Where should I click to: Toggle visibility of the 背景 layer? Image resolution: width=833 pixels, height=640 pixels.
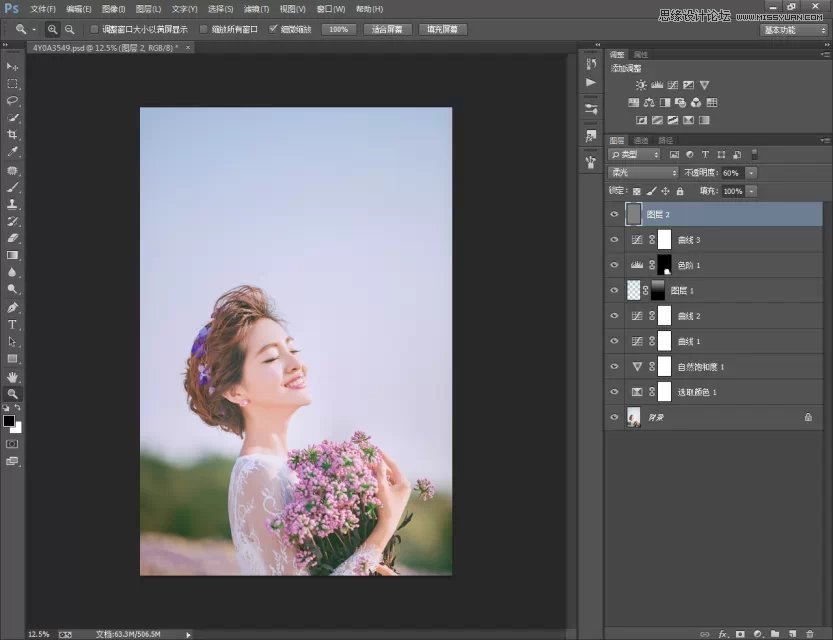(614, 417)
